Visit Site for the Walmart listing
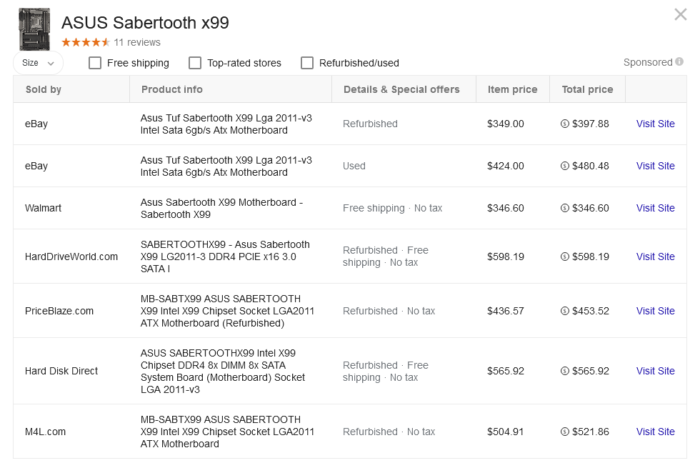 655,208
